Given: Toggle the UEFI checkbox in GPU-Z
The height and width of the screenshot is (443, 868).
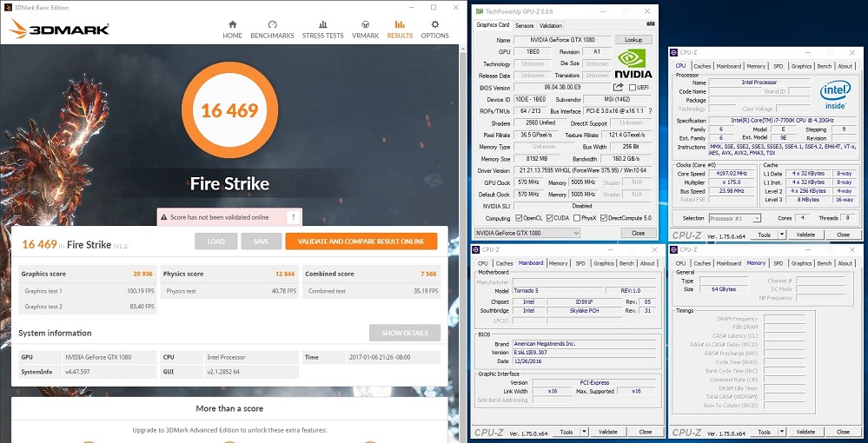Looking at the screenshot, I should pyautogui.click(x=631, y=87).
